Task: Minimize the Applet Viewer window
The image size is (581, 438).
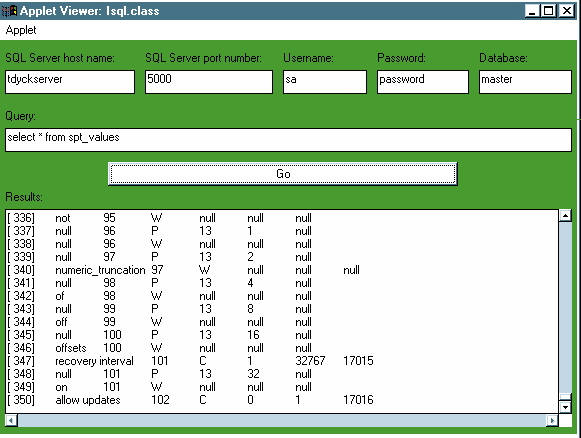Action: point(532,11)
